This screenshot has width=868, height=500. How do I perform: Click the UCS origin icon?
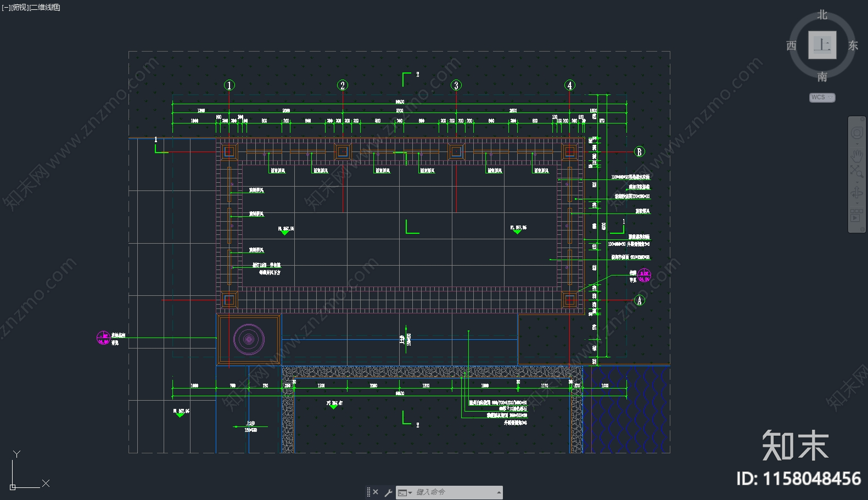(x=13, y=487)
